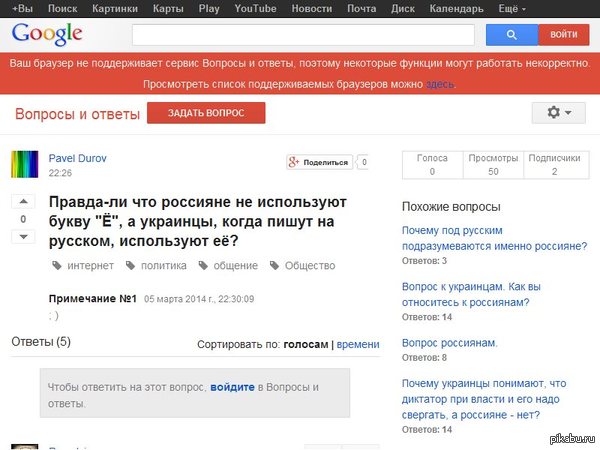Click the Ответы (5) heading
Viewport: 600px width, 450px height.
(x=41, y=342)
